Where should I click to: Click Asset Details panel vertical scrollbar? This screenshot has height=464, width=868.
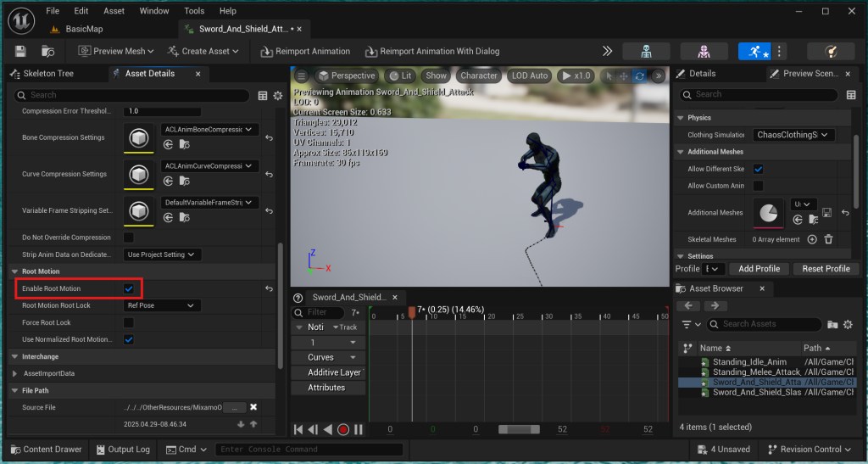click(x=280, y=305)
